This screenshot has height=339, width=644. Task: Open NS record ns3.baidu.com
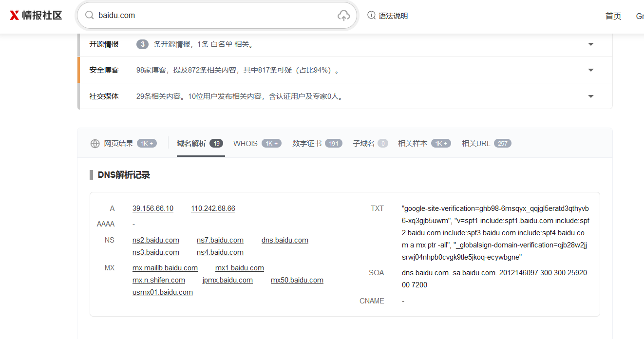pyautogui.click(x=156, y=252)
